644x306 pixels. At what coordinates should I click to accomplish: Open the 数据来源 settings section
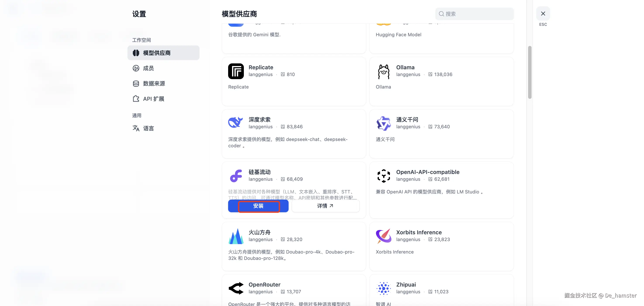[154, 83]
